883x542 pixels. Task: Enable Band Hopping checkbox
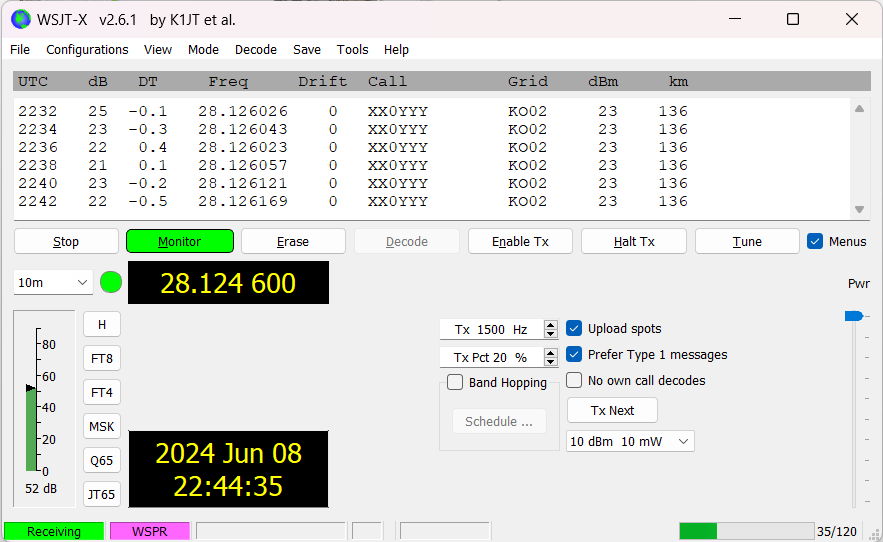pyautogui.click(x=455, y=382)
